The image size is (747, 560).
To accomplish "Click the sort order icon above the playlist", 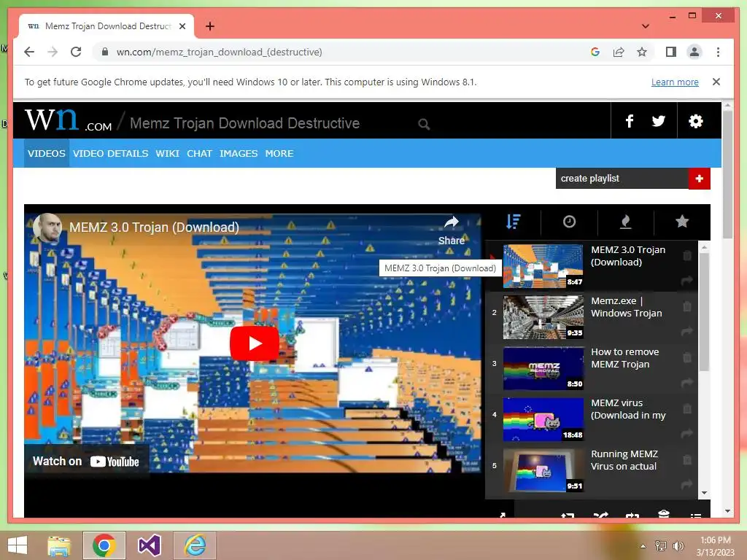I will coord(513,222).
